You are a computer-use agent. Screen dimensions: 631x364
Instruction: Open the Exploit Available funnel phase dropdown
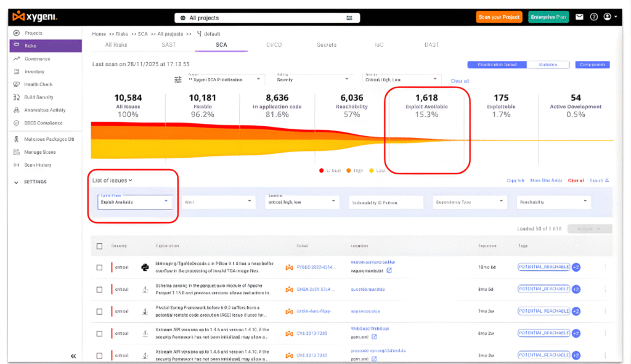(x=135, y=201)
